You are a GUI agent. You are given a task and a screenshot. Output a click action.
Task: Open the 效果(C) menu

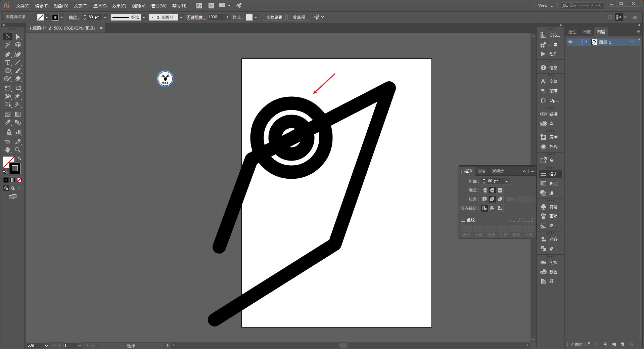(x=119, y=6)
